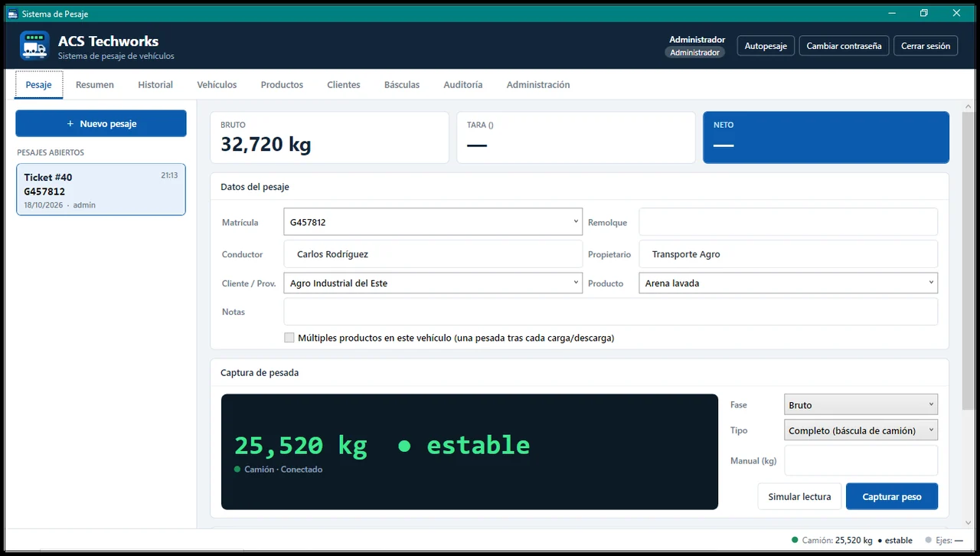Click the Remolque input field
This screenshot has width=980, height=556.
(788, 222)
